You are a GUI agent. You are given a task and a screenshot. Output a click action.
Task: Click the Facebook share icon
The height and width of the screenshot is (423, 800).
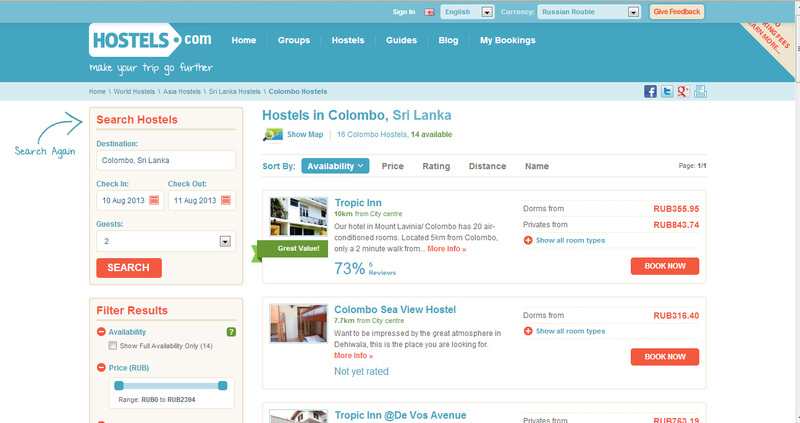[x=650, y=91]
